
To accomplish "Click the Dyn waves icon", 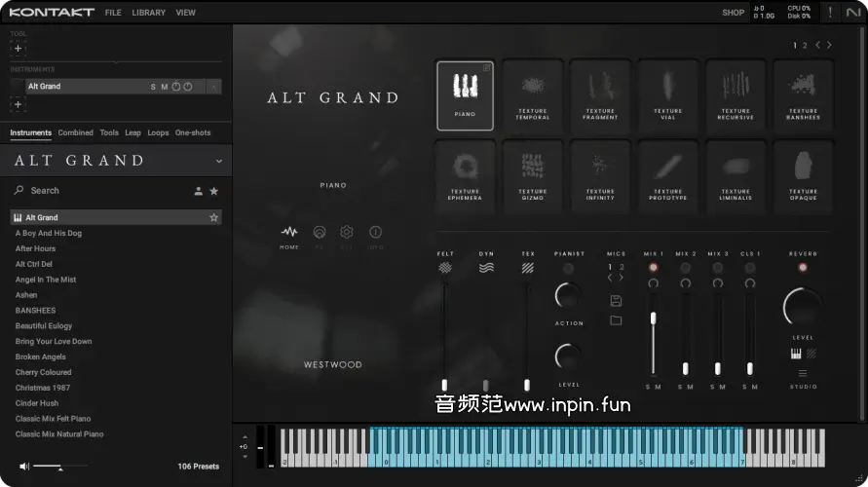I will pos(486,268).
